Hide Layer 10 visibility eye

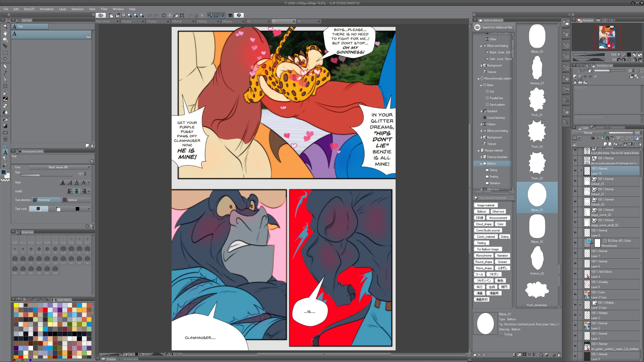(x=575, y=171)
